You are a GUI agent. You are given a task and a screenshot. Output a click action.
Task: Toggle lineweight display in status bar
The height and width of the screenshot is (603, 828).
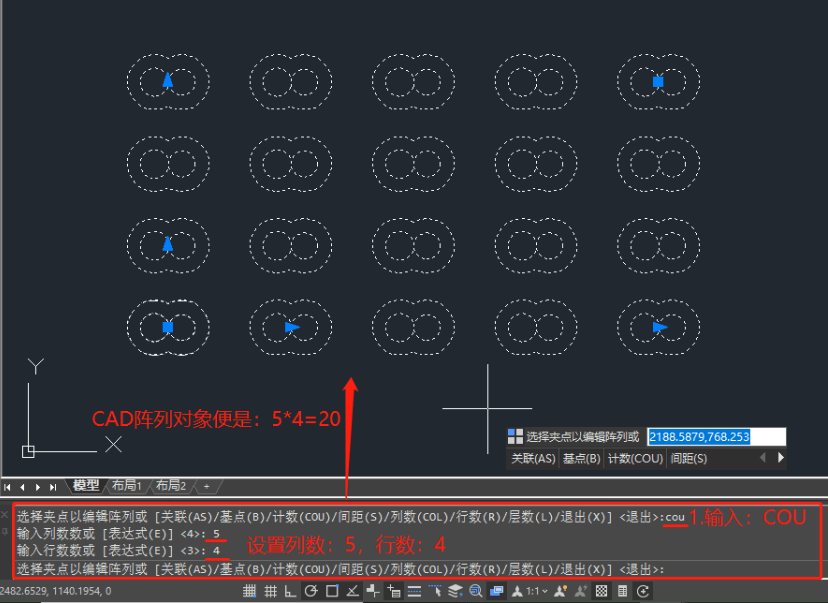414,591
